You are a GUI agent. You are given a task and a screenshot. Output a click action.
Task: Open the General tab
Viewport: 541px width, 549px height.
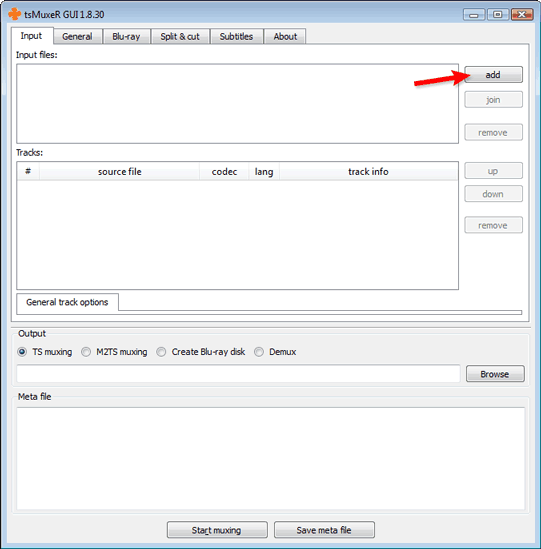pos(77,36)
